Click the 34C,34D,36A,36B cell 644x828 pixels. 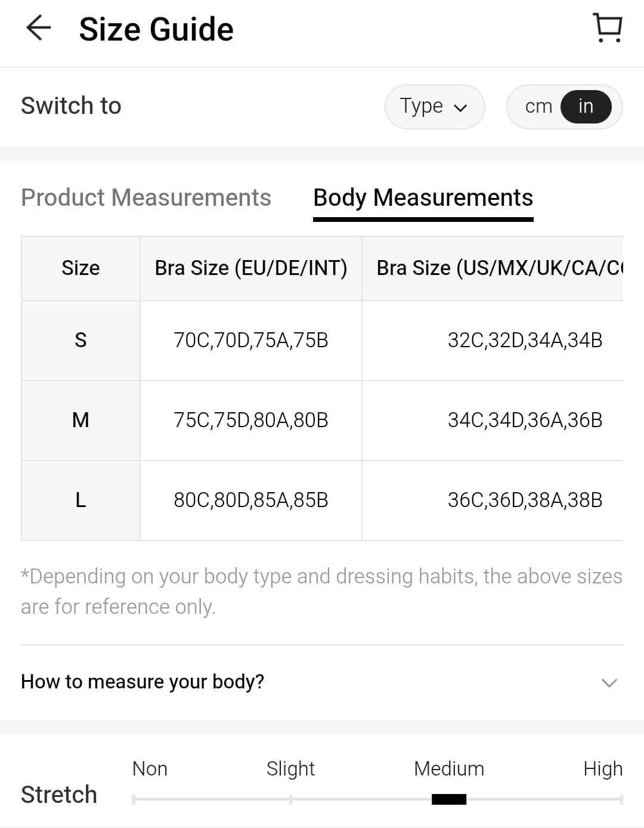point(525,420)
